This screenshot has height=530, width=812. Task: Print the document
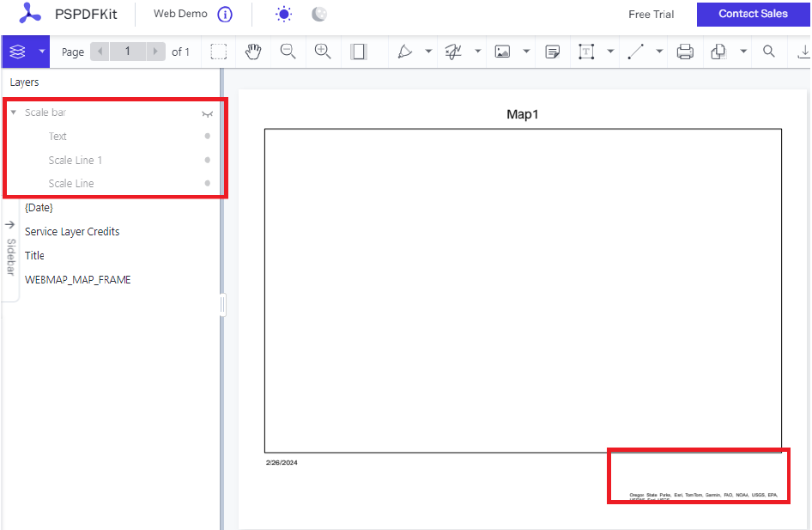[x=685, y=52]
